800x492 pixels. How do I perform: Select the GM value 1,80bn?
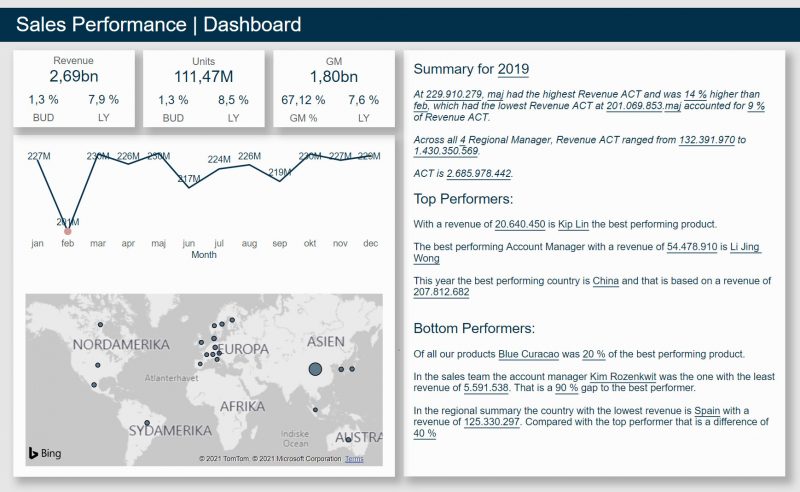tap(334, 77)
